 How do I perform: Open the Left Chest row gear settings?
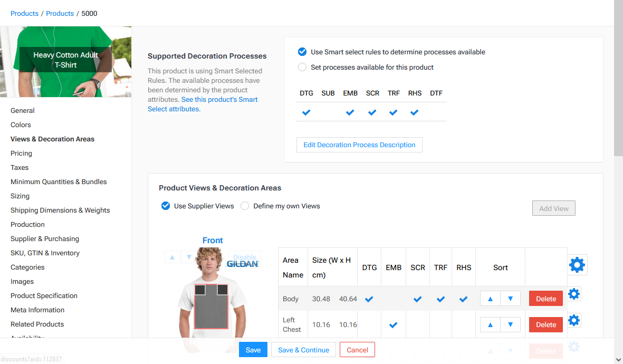[x=574, y=320]
